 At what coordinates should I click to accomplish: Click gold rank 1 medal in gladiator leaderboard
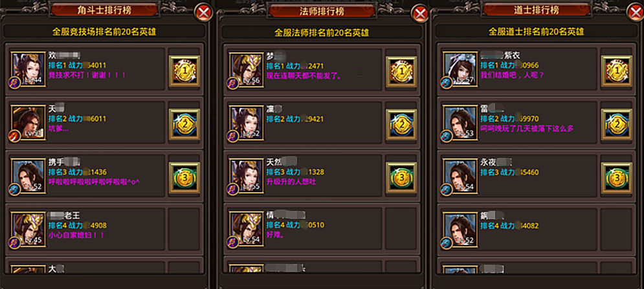pyautogui.click(x=184, y=71)
